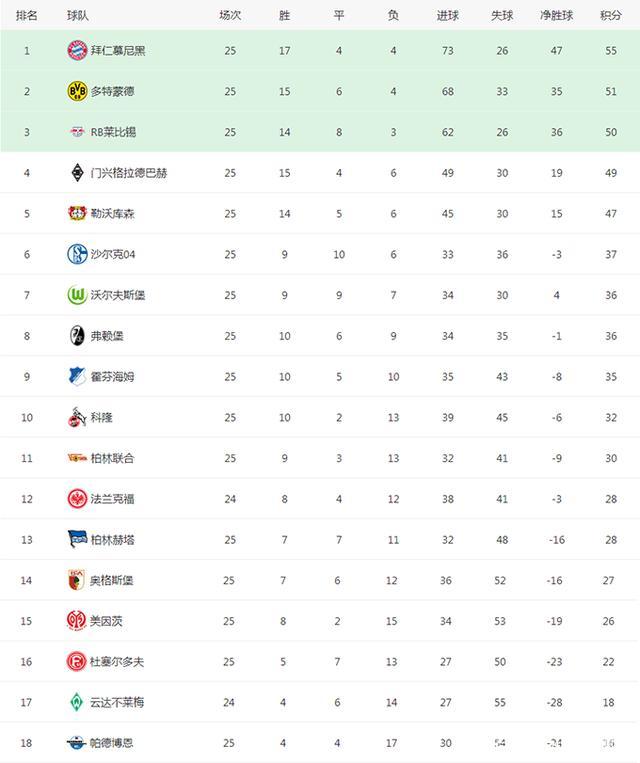640x763 pixels.
Task: Sort by 积分 column header
Action: [x=611, y=16]
